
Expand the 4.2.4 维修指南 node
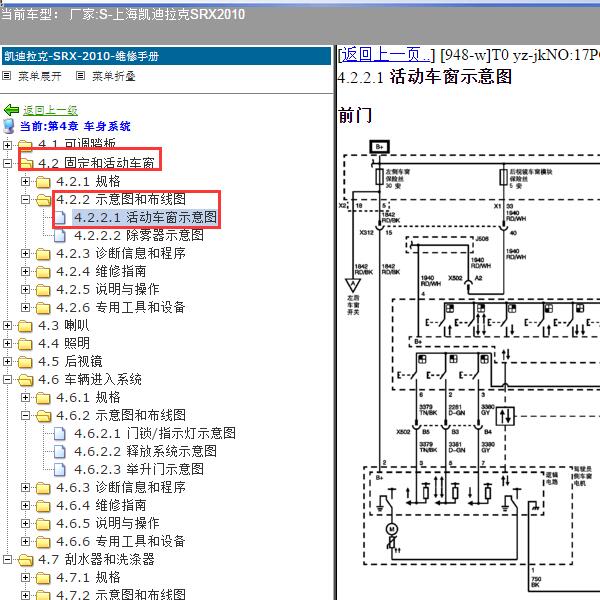[x=25, y=271]
